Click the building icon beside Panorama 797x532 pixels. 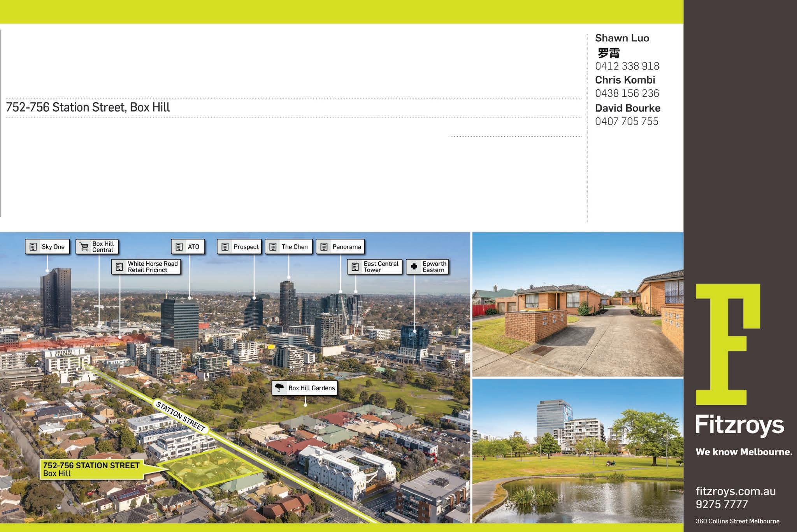[324, 247]
